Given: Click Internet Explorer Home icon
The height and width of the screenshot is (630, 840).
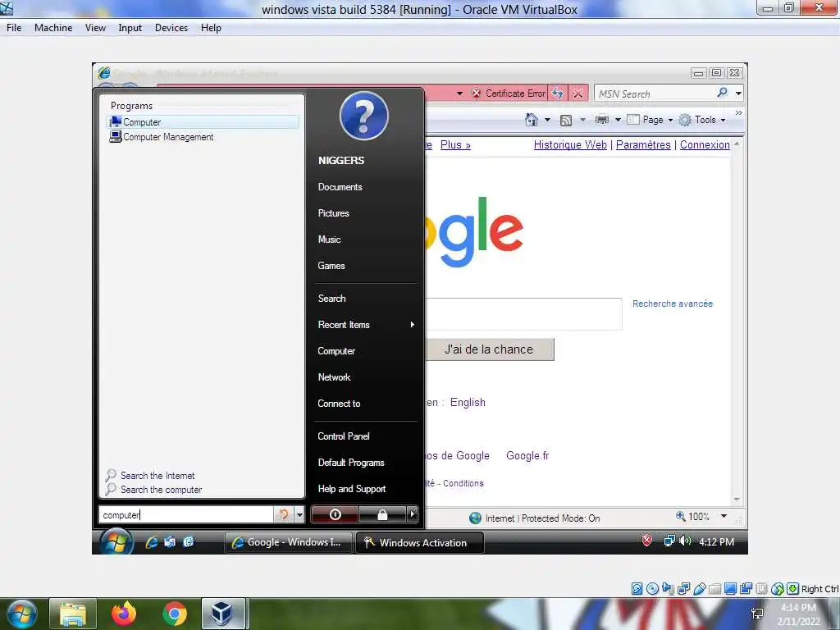Looking at the screenshot, I should point(532,120).
